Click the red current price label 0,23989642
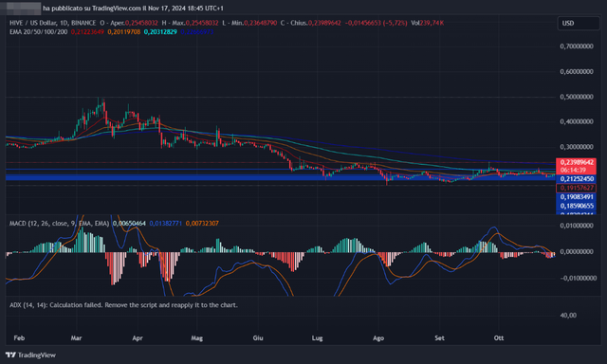The width and height of the screenshot is (607, 364). 577,162
